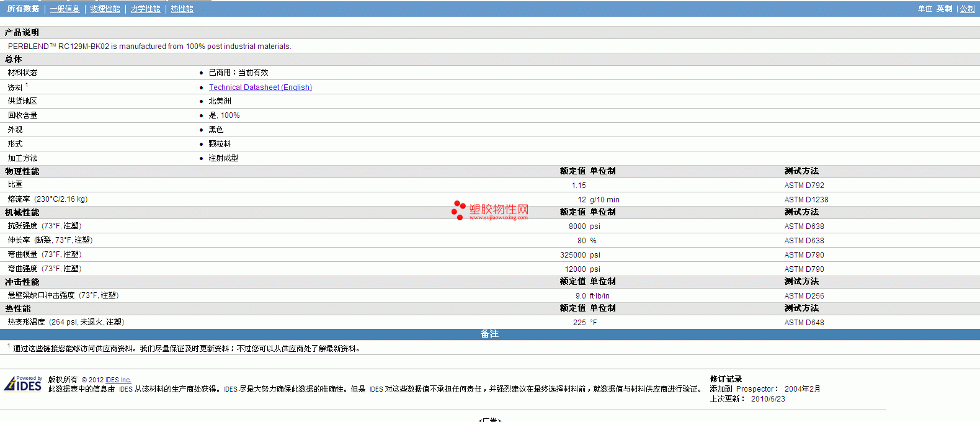The height and width of the screenshot is (422, 980).
Task: Click the 注射成型 processing method value
Action: pos(223,158)
